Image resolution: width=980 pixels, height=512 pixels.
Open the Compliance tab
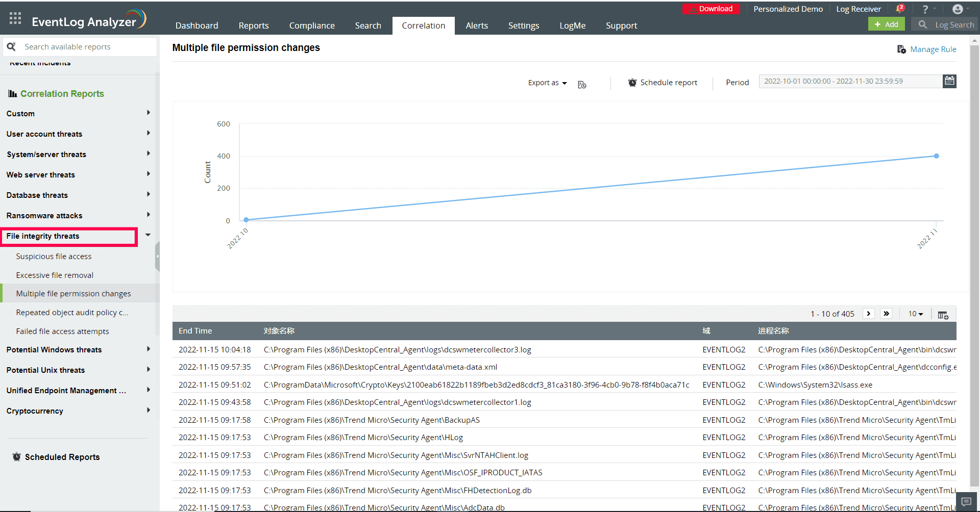tap(312, 25)
